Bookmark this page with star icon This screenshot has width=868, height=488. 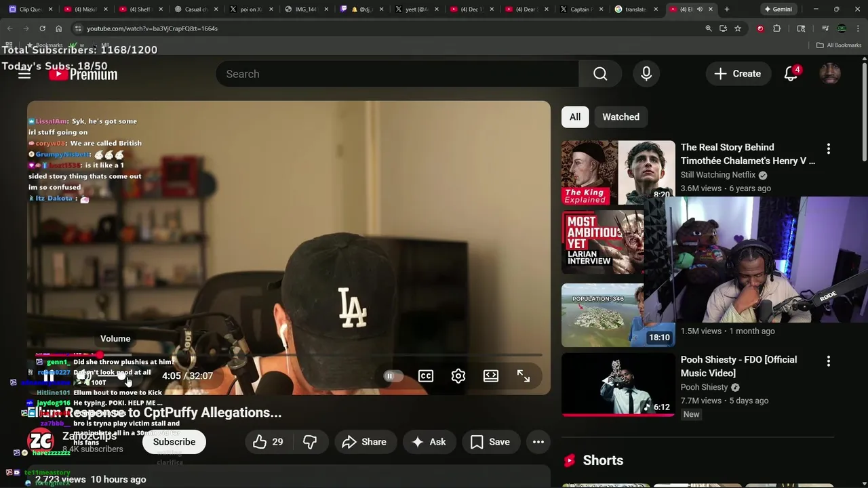(738, 28)
